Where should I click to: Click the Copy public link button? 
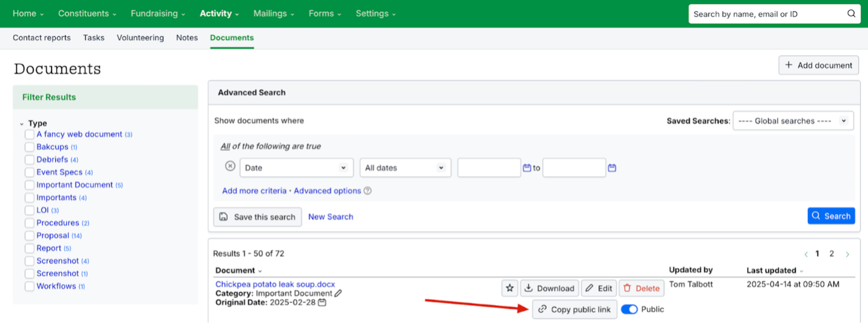(x=574, y=309)
